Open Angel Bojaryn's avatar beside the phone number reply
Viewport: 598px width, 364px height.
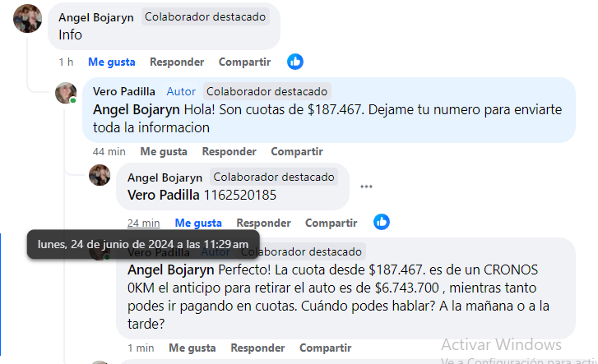click(100, 175)
